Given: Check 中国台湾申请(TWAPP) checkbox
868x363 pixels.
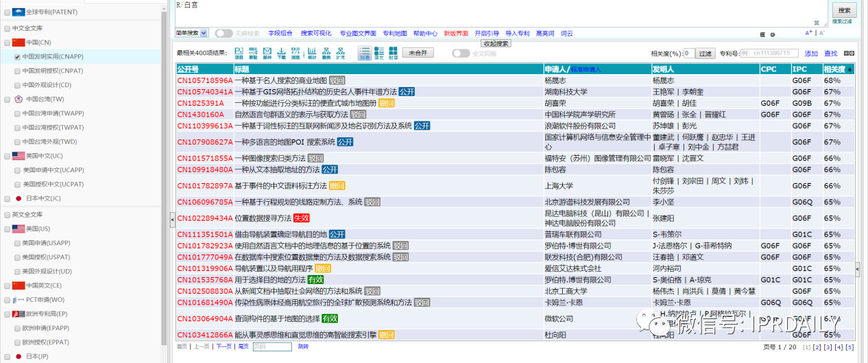Looking at the screenshot, I should pyautogui.click(x=17, y=113).
